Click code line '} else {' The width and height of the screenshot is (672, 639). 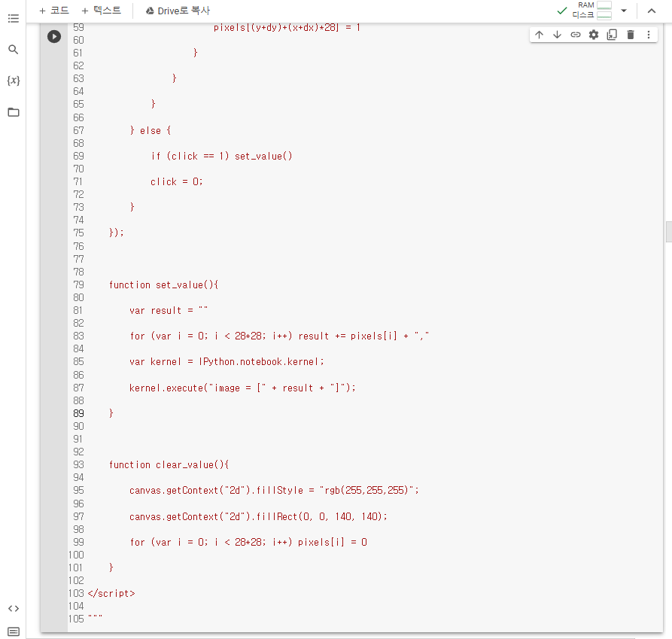point(151,130)
